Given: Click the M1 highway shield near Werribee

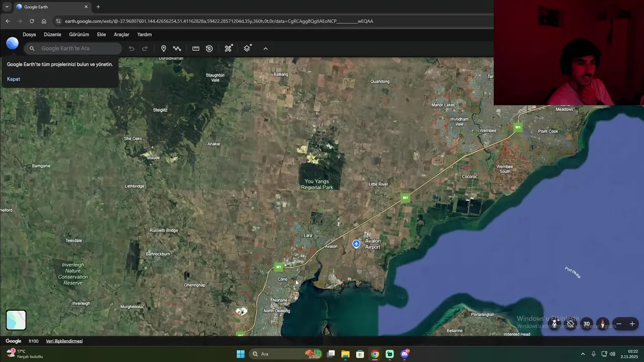Looking at the screenshot, I should 518,127.
